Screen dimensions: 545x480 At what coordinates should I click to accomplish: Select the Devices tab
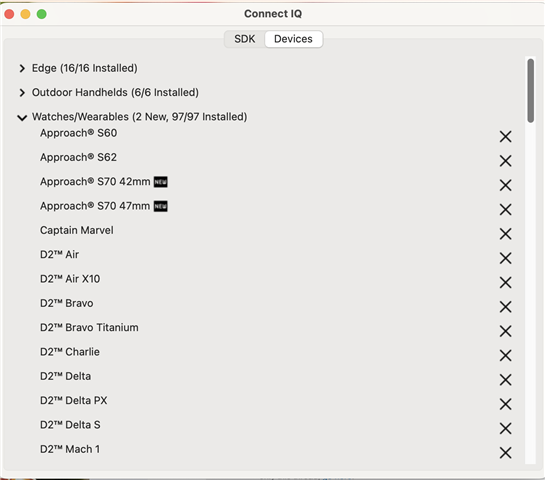tap(293, 39)
